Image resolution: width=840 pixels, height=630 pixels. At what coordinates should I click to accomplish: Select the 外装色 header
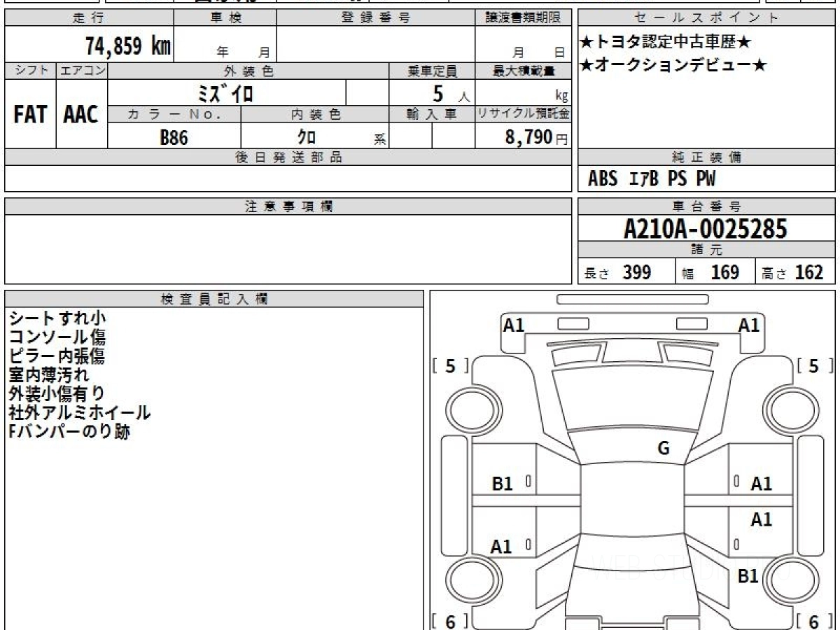click(x=248, y=71)
